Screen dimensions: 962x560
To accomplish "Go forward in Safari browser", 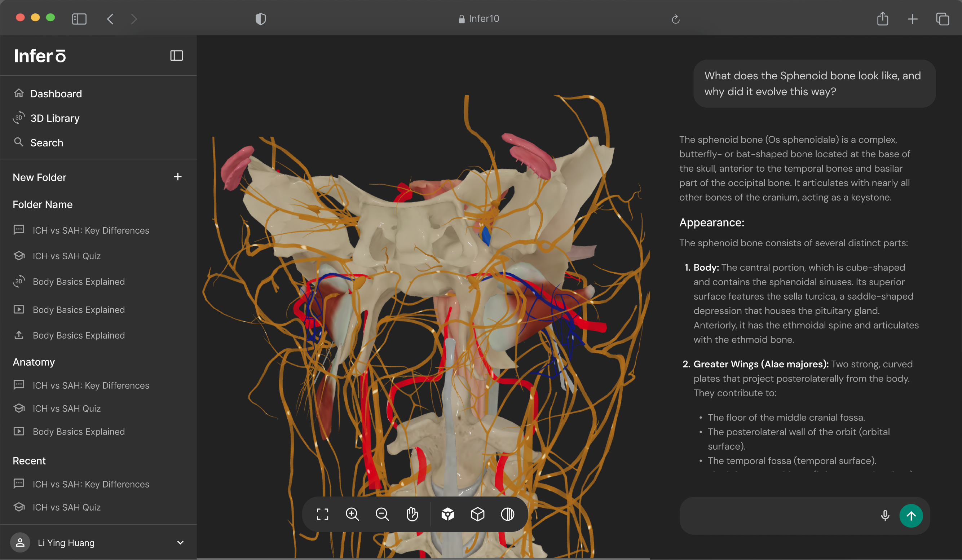I will pos(134,19).
